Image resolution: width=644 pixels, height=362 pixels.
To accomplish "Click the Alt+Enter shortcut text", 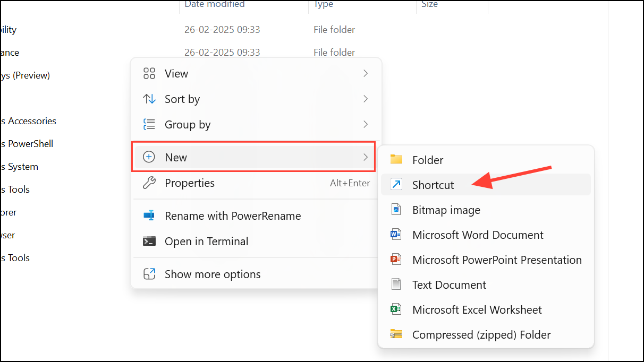I will click(350, 183).
